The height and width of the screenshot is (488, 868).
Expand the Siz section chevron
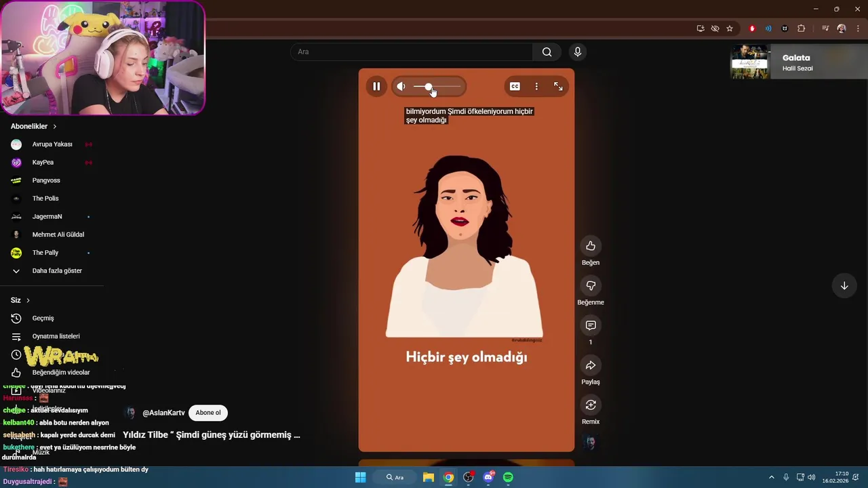point(28,300)
